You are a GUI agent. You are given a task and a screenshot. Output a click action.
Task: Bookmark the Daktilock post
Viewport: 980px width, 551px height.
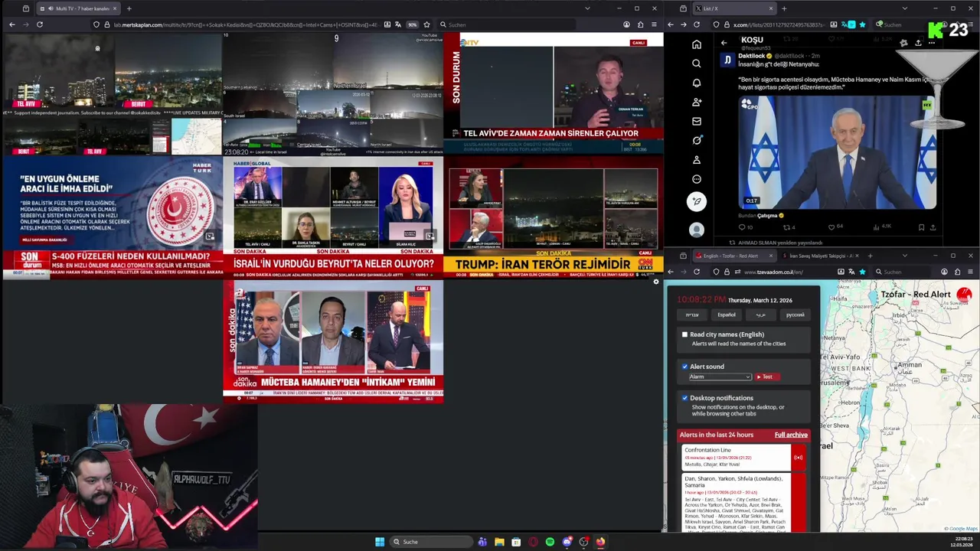coord(921,227)
